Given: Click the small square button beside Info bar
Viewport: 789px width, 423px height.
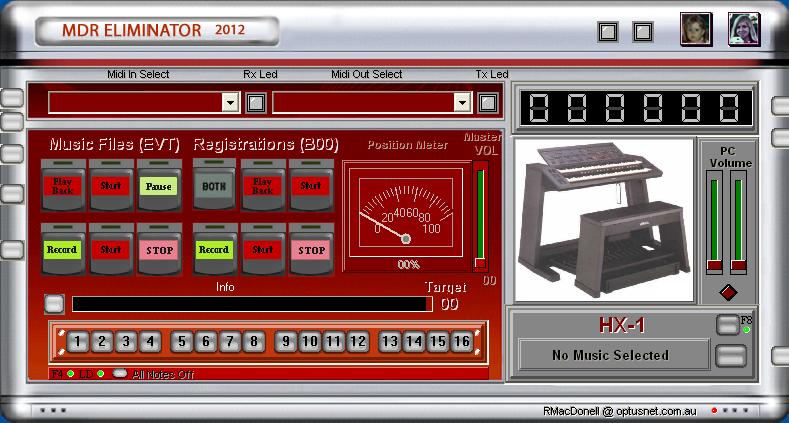Looking at the screenshot, I should pyautogui.click(x=54, y=303).
